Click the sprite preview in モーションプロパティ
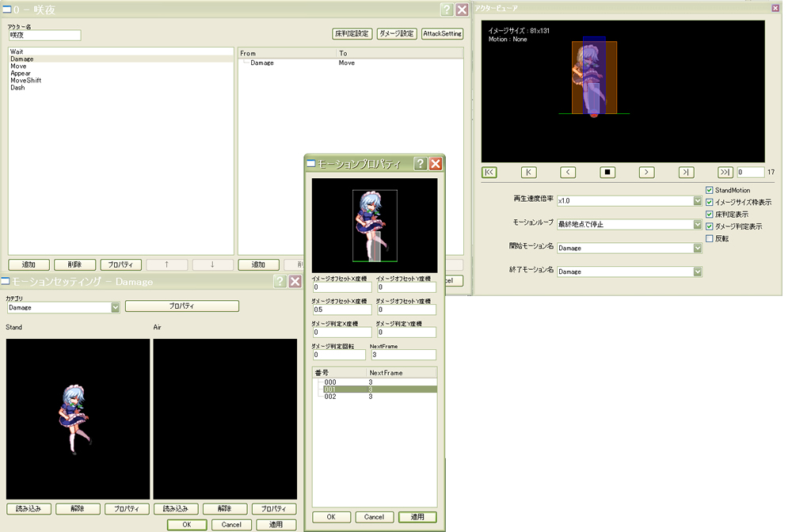 click(x=375, y=225)
